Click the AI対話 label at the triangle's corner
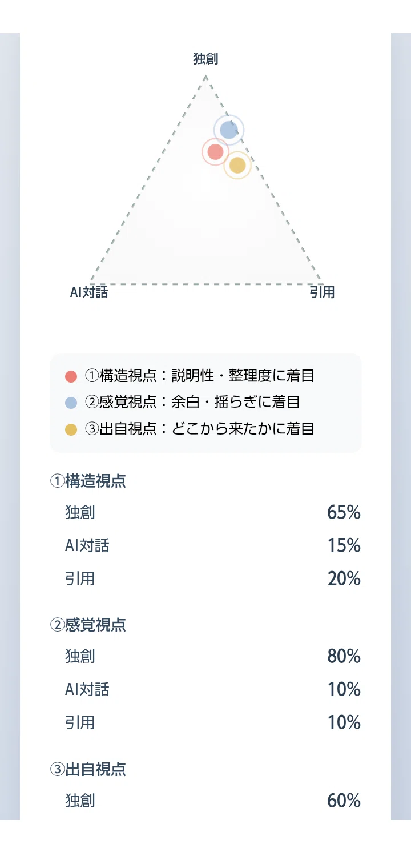The height and width of the screenshot is (868, 411). click(89, 293)
